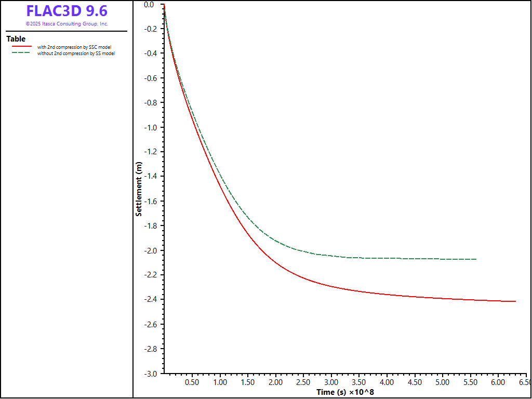Click the red solid line legend swatch
This screenshot has height=399, width=532.
coord(22,47)
